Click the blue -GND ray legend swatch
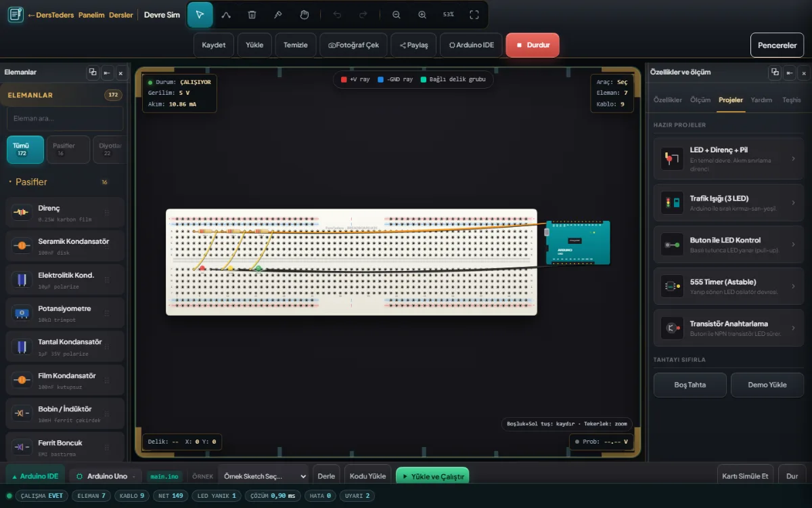Image resolution: width=812 pixels, height=508 pixels. tap(381, 79)
